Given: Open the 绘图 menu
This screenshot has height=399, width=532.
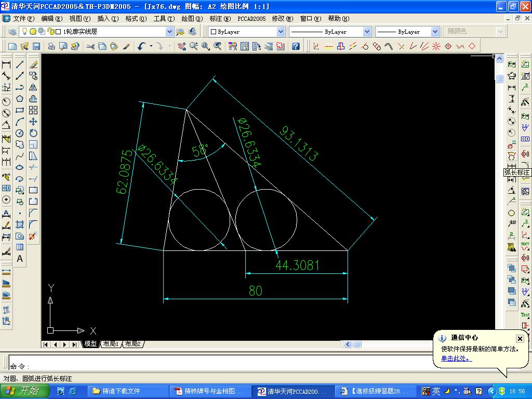Looking at the screenshot, I should (192, 18).
